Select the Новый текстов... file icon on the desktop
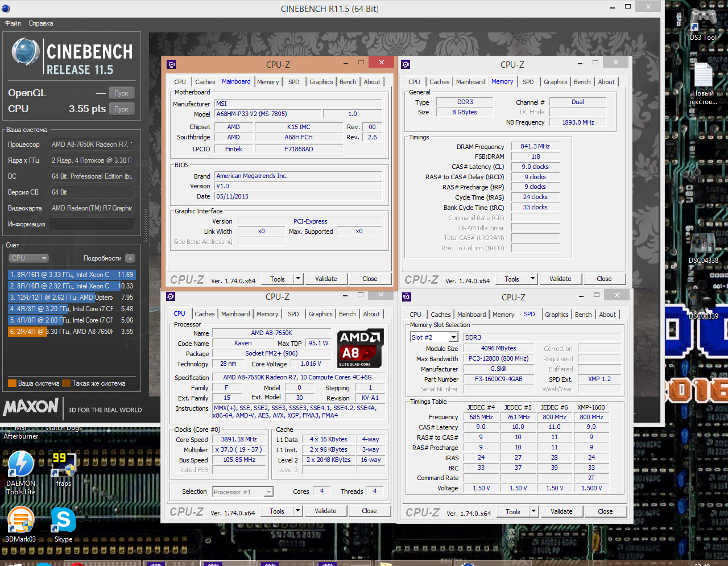Screen dimensions: 728x566 point(703,84)
